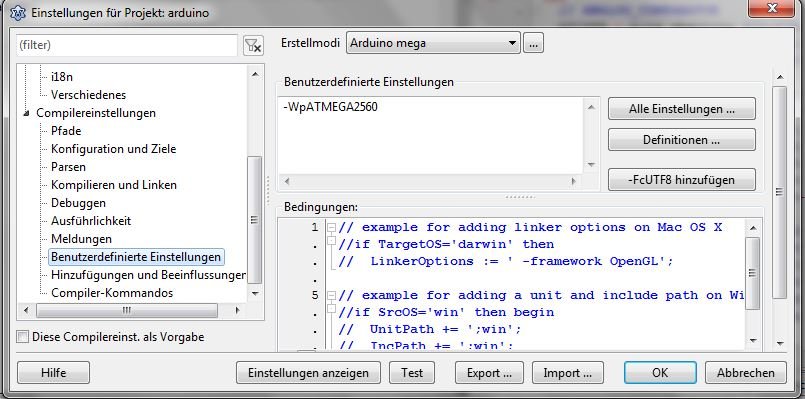Open the Meldungen settings page
This screenshot has height=399, width=805.
pyautogui.click(x=81, y=239)
